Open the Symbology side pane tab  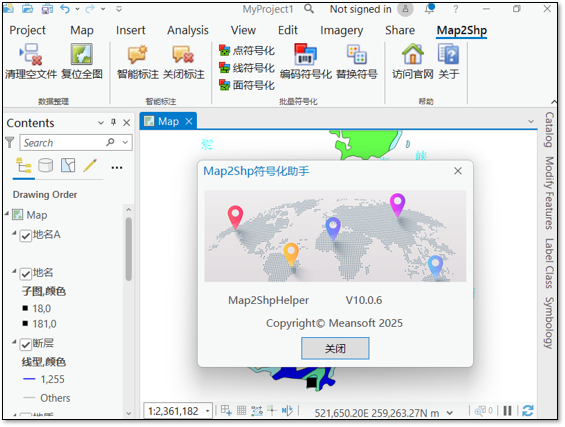pyautogui.click(x=549, y=322)
